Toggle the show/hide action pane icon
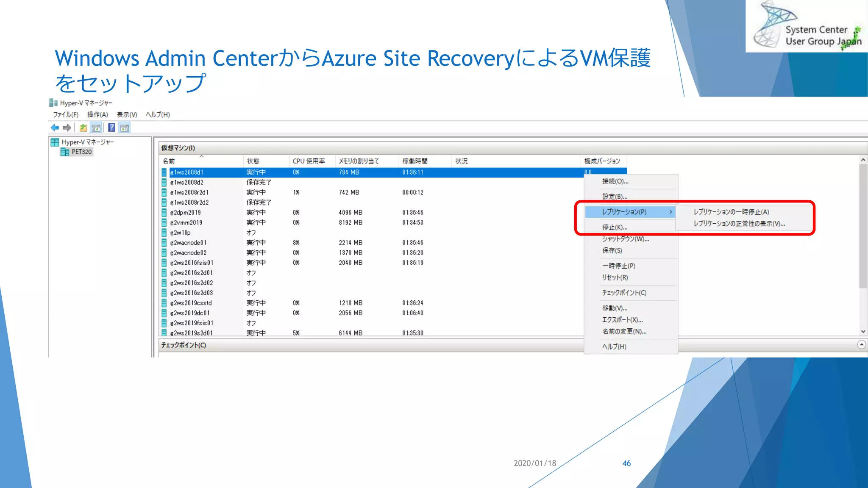The image size is (868, 488). 125,128
